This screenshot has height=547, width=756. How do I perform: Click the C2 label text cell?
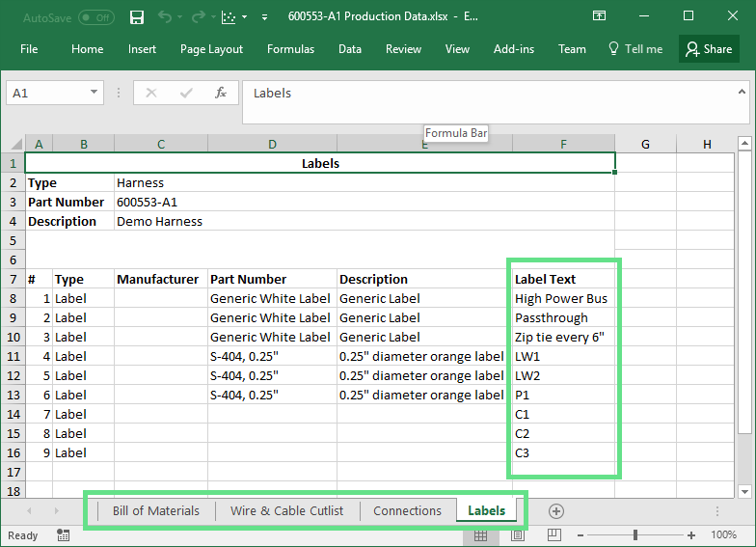(563, 433)
